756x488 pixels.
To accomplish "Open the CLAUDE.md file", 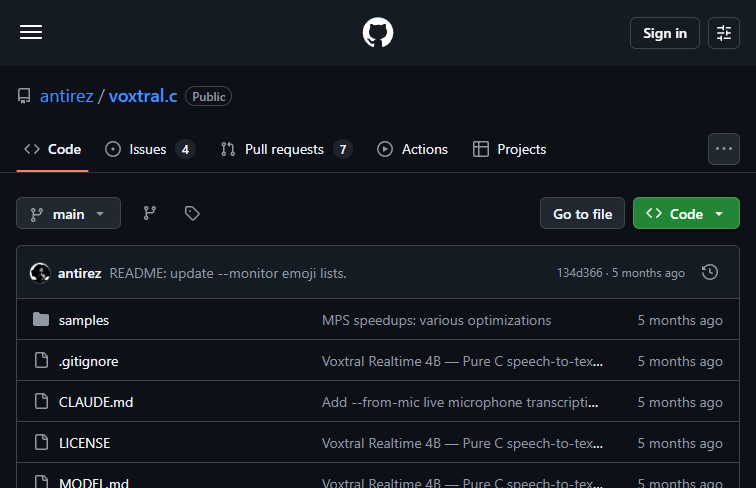I will click(96, 402).
